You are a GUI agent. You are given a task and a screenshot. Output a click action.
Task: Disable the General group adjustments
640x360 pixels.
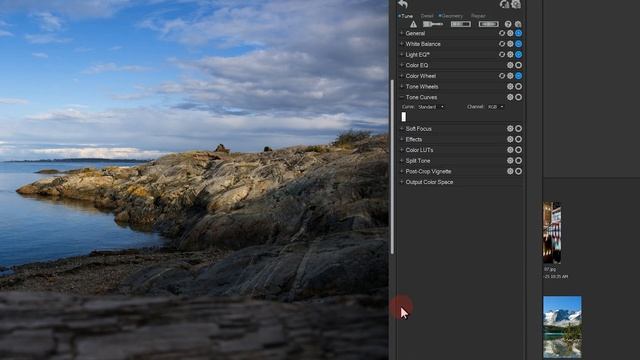point(518,33)
